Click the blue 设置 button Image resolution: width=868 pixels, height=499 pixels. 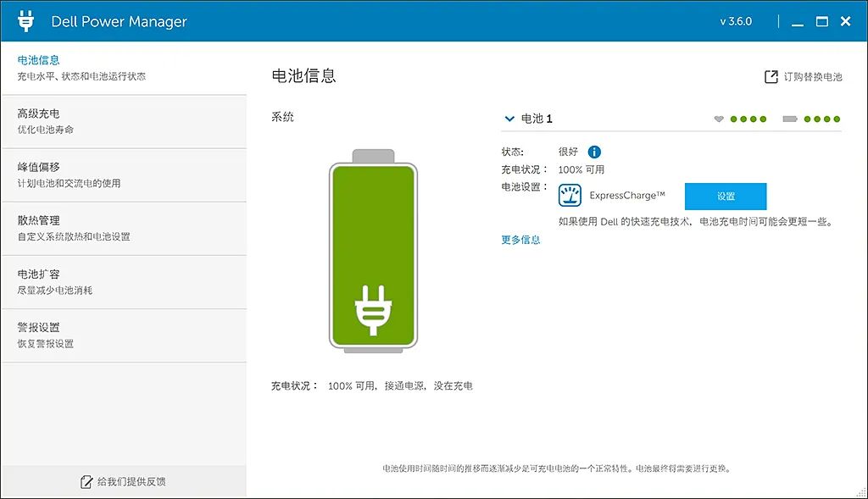coord(726,197)
